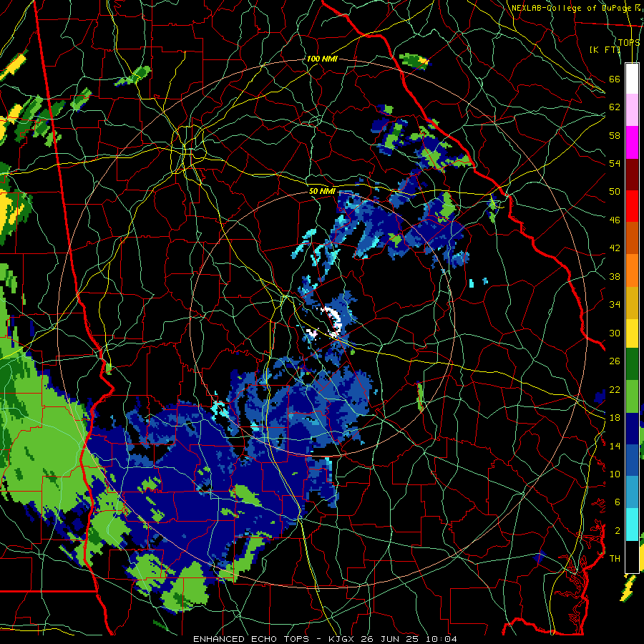Click the "ENHANCED ECHO TOPS" caption text

pyautogui.click(x=251, y=639)
